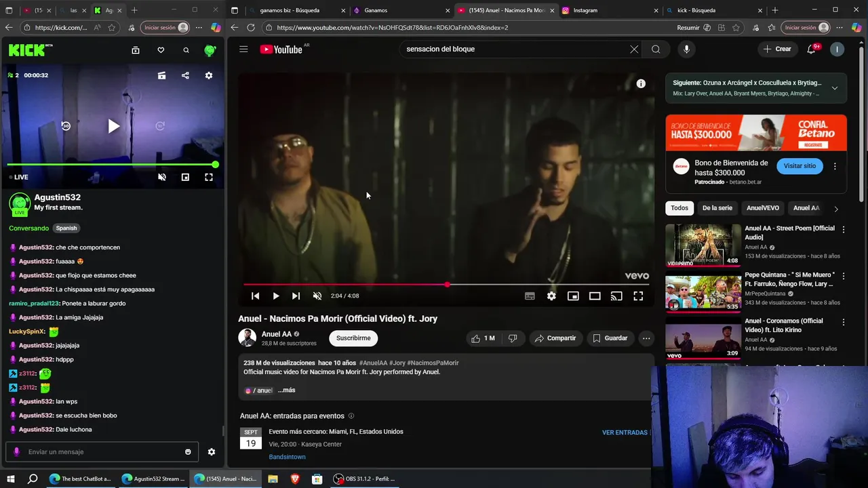Open Kick player settings gear
The height and width of the screenshot is (488, 868).
pyautogui.click(x=209, y=75)
